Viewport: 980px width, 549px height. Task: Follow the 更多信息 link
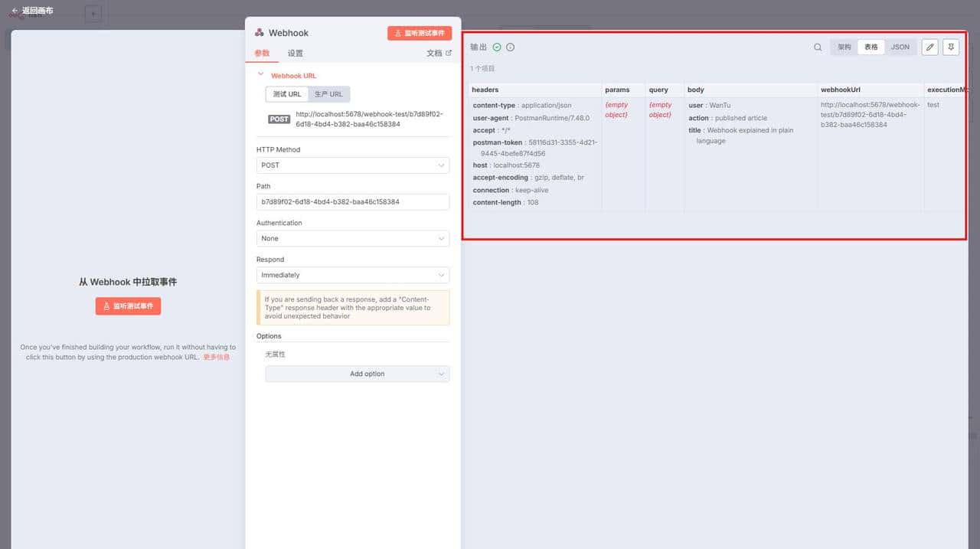pos(217,357)
